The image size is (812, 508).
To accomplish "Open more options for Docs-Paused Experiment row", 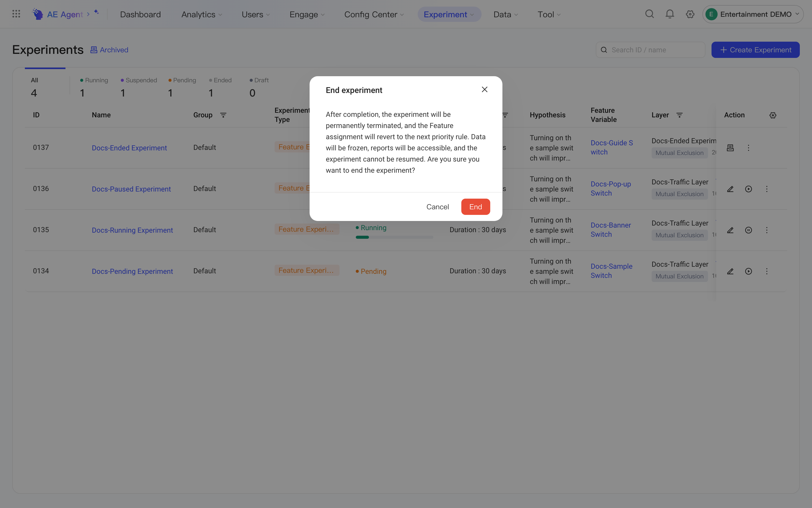I will [x=767, y=189].
